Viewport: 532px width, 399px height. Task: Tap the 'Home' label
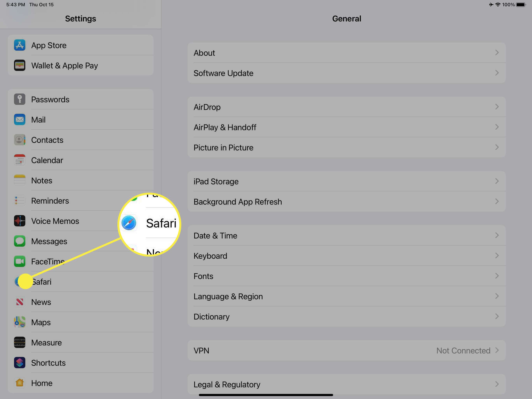(x=42, y=383)
